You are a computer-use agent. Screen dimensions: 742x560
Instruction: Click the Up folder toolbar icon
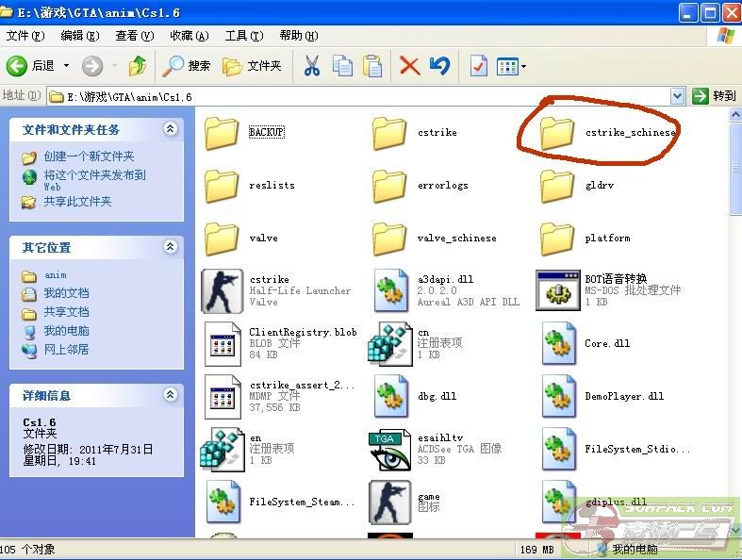click(138, 66)
